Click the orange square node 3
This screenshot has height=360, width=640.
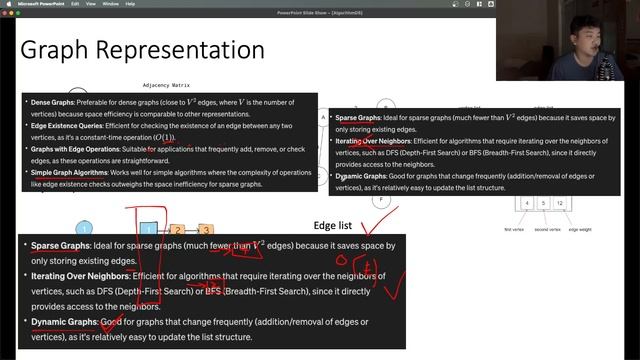[206, 230]
